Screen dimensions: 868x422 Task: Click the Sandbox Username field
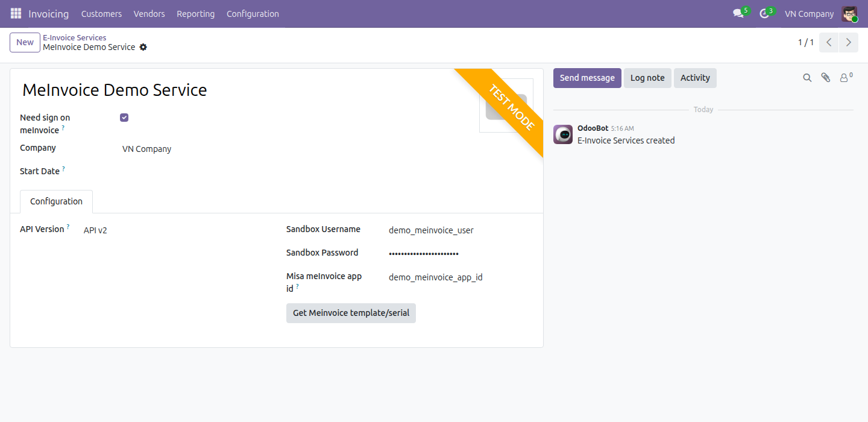tap(461, 230)
